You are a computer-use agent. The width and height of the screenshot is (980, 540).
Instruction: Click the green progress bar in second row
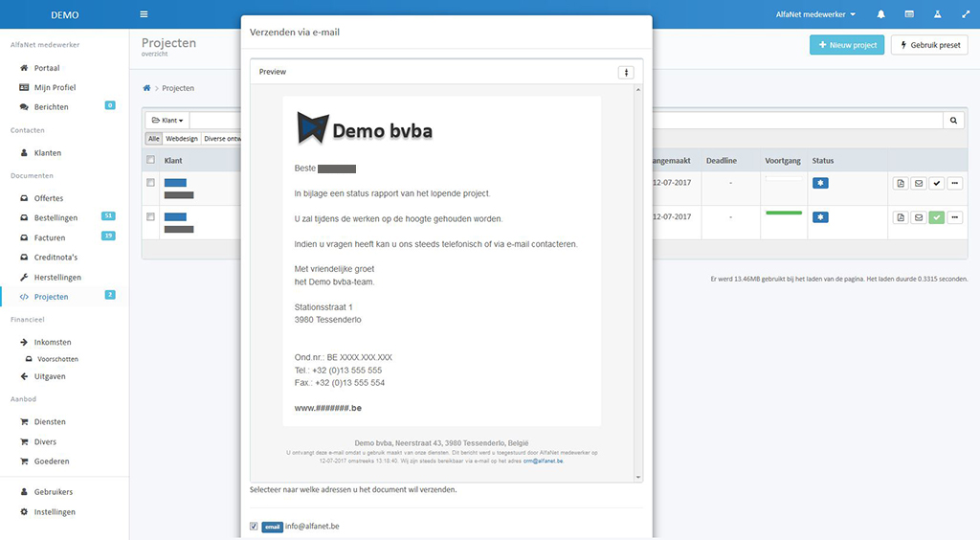[784, 213]
